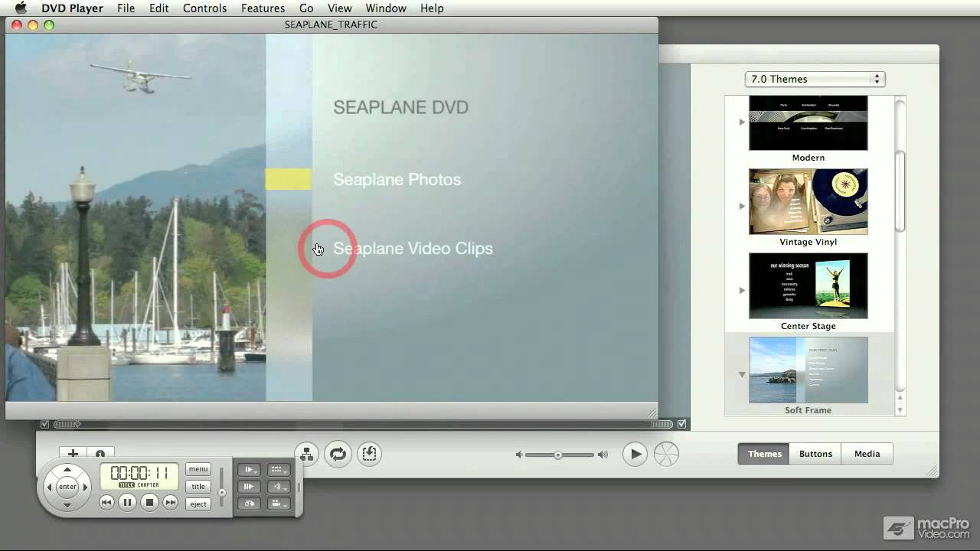
Task: Open the camera angle drawer button
Action: (x=278, y=504)
